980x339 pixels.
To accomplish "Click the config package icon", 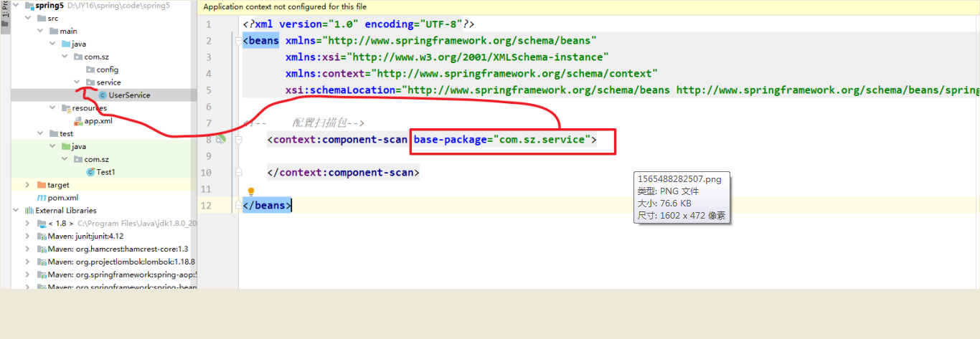I will pyautogui.click(x=90, y=70).
